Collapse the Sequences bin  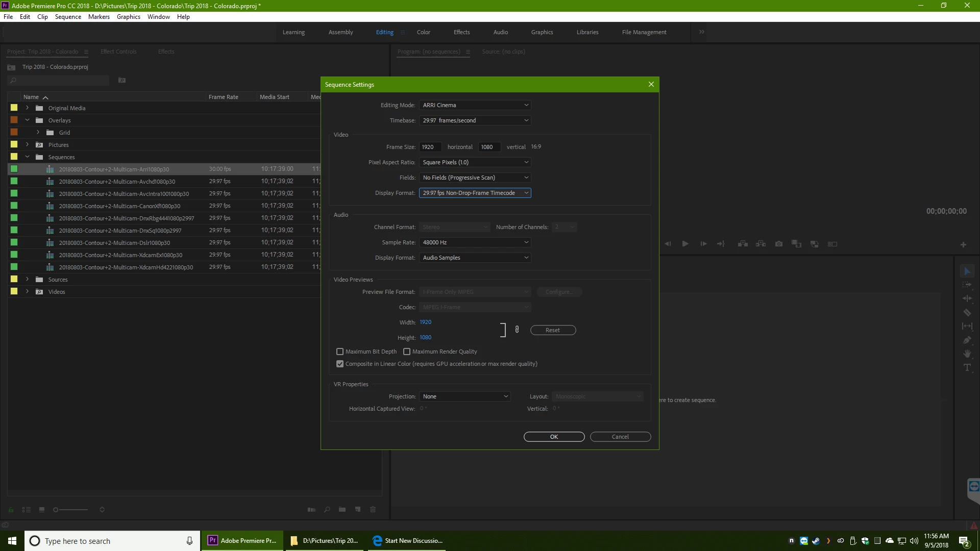(27, 157)
